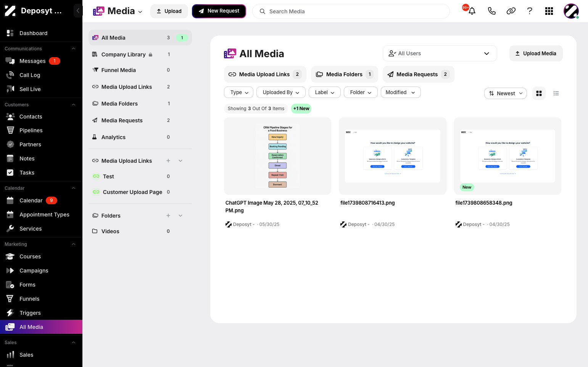Click the New Request button
This screenshot has height=367, width=588.
219,11
